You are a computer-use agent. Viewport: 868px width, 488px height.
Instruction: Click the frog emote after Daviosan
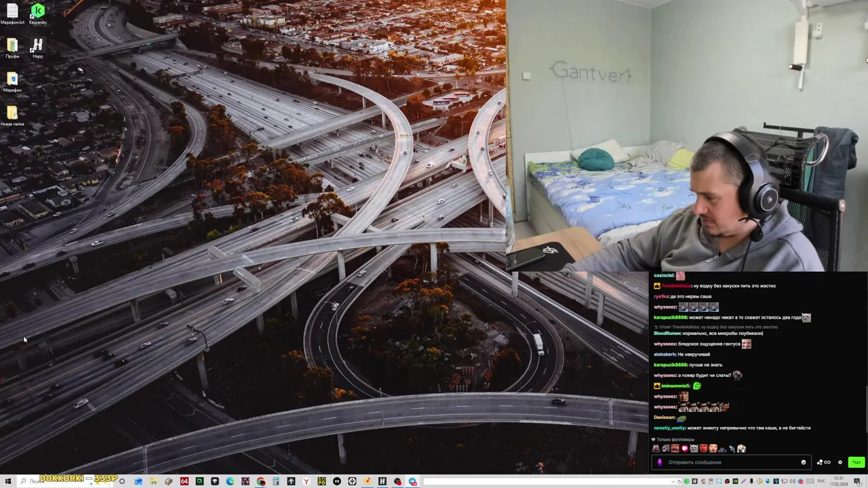click(x=682, y=418)
